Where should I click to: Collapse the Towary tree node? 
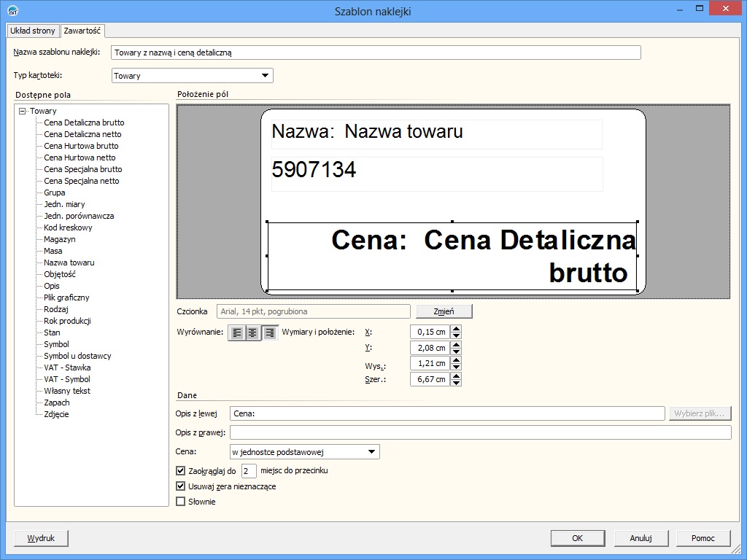tap(23, 112)
